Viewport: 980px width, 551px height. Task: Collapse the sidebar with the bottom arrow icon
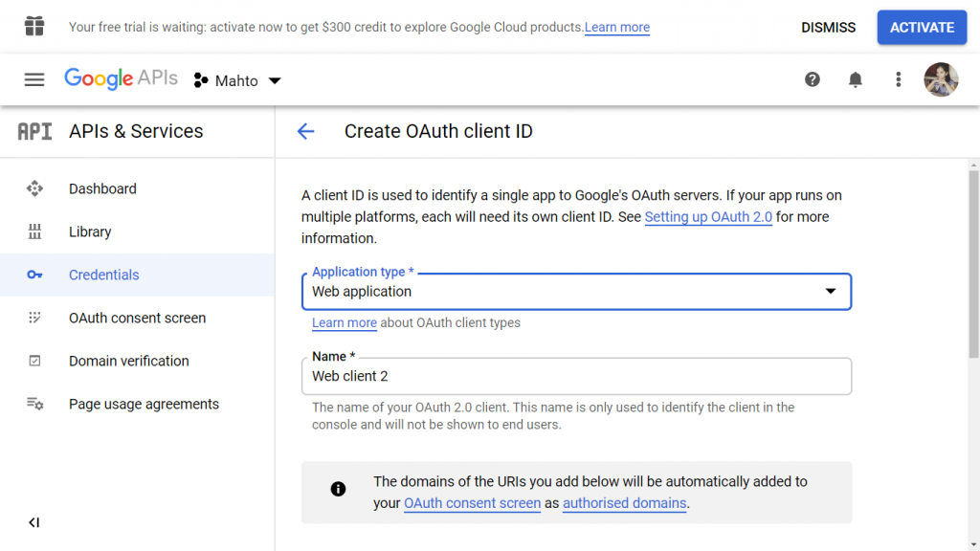34,522
